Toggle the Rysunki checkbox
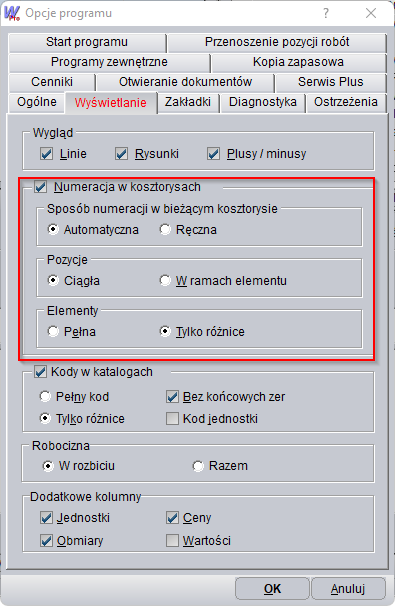The width and height of the screenshot is (395, 606). pyautogui.click(x=121, y=154)
